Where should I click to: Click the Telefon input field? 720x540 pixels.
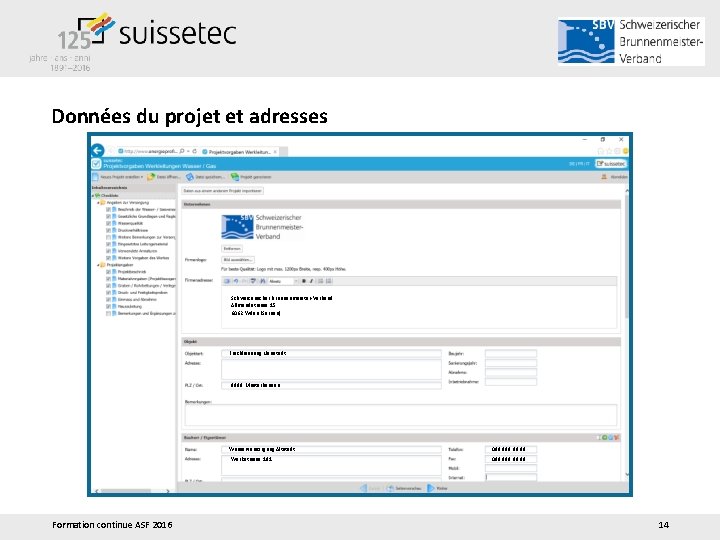coord(511,449)
